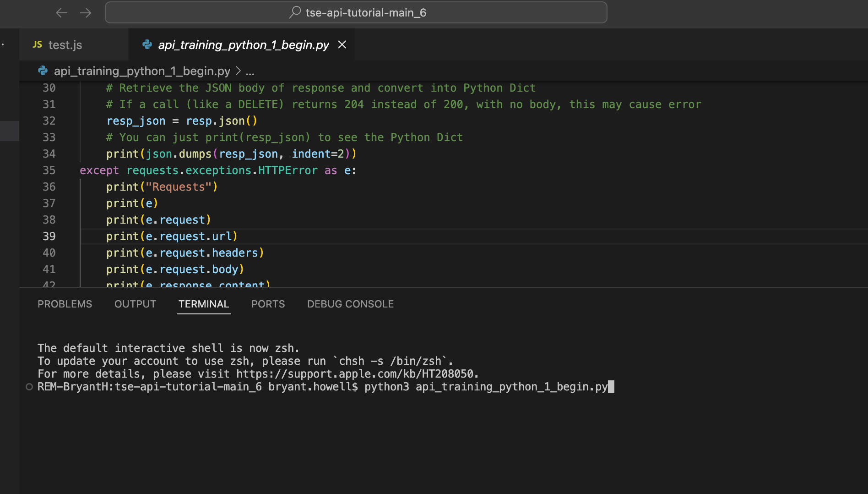Image resolution: width=868 pixels, height=494 pixels.
Task: Click the JS icon on the test.js tab
Action: click(x=38, y=44)
